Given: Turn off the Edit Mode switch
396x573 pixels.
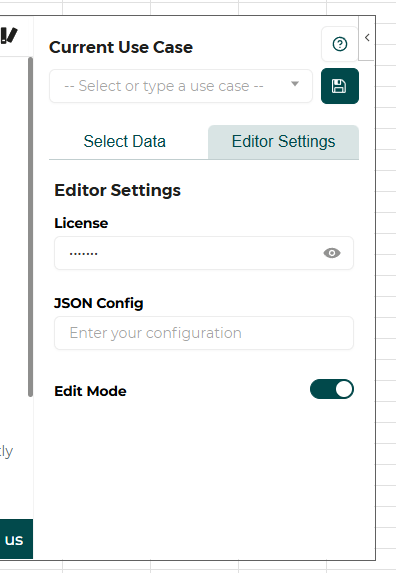Looking at the screenshot, I should [x=332, y=389].
